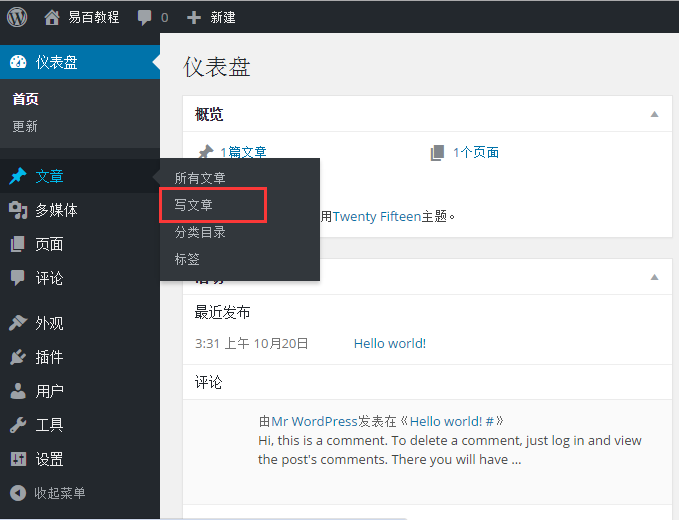Select 写文章 from the flyout submenu
The height and width of the screenshot is (520, 679).
point(193,205)
